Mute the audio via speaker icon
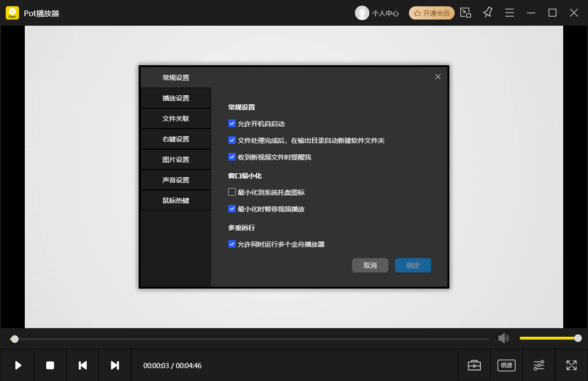588x381 pixels. click(504, 338)
